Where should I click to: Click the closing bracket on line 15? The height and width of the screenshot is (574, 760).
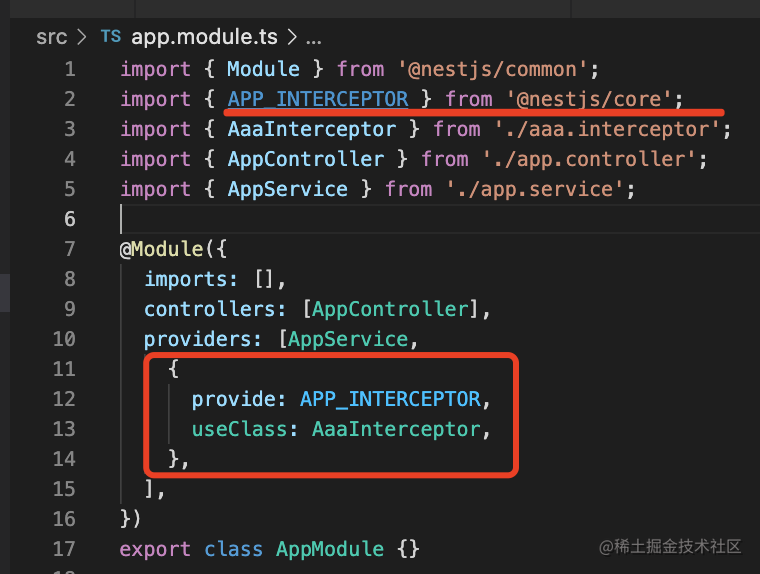(150, 488)
